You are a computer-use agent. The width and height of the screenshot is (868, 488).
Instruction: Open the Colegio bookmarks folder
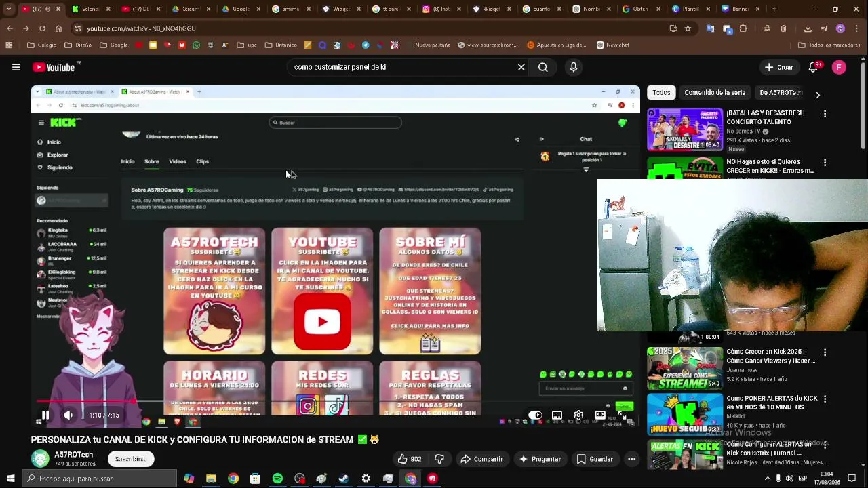click(42, 45)
